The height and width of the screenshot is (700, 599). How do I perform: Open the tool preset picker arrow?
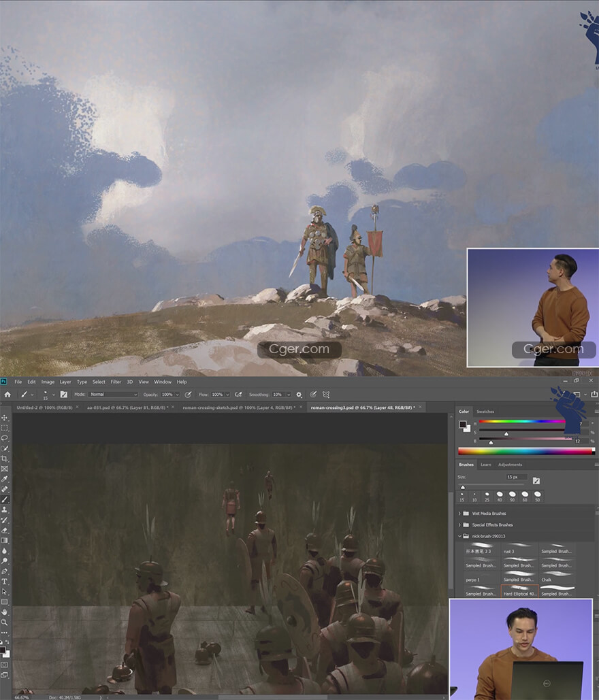tap(32, 395)
